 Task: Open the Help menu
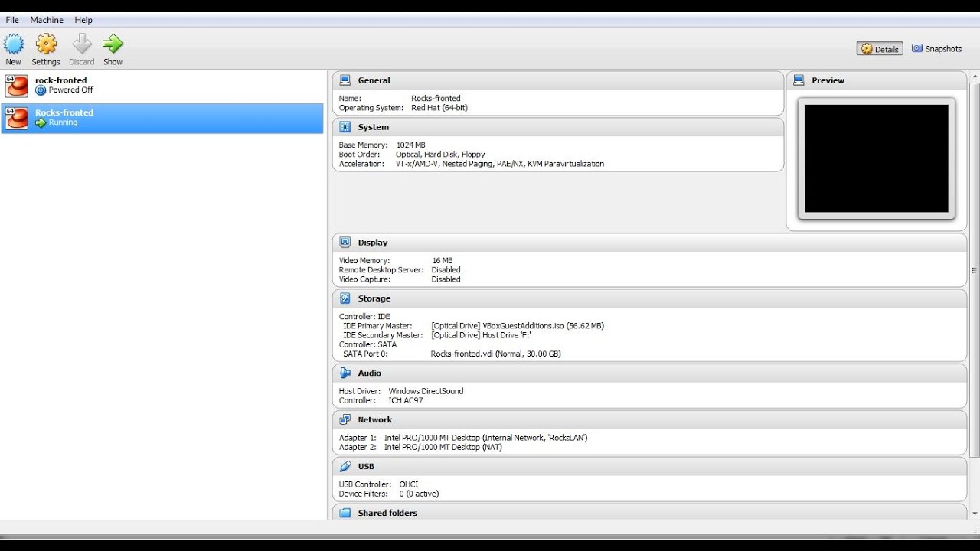point(83,20)
